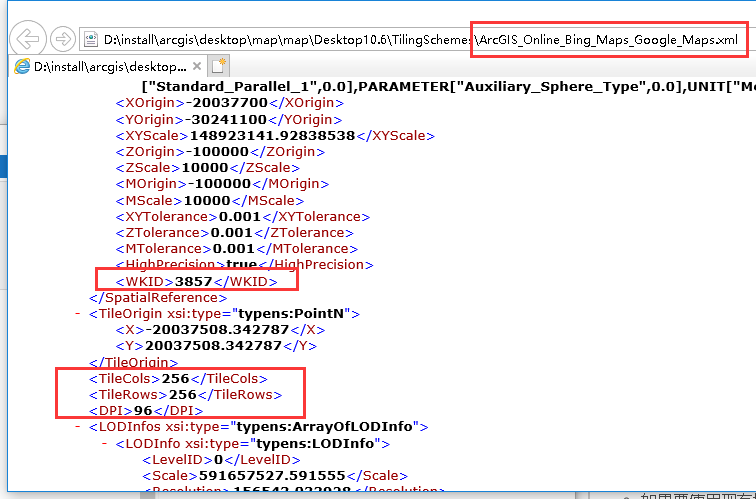The height and width of the screenshot is (499, 756).
Task: Click the typens:ArrayOfLODInfo attribute value
Action: 325,427
